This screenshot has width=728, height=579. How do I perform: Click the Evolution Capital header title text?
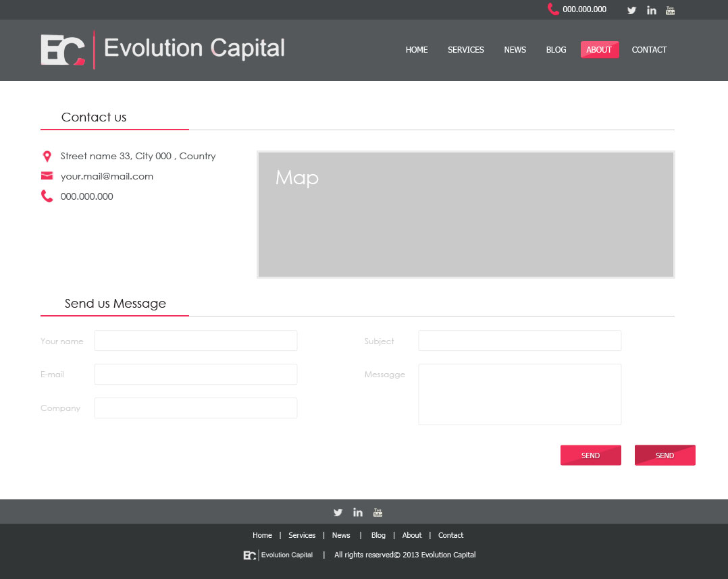[194, 49]
